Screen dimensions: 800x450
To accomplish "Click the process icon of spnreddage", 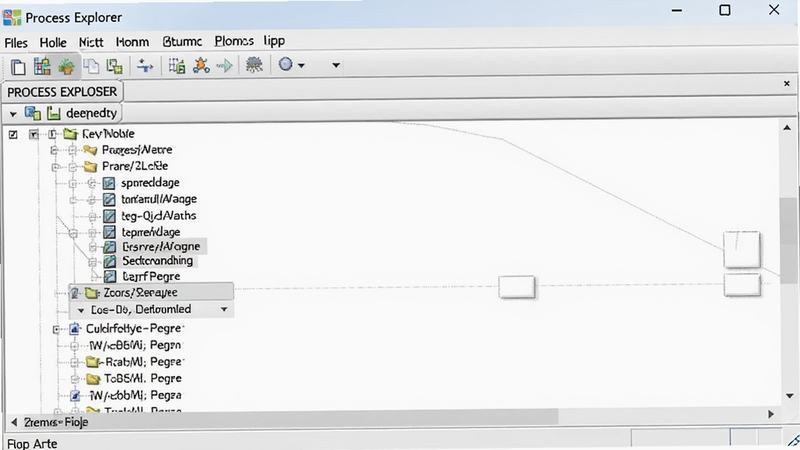I will pyautogui.click(x=109, y=183).
